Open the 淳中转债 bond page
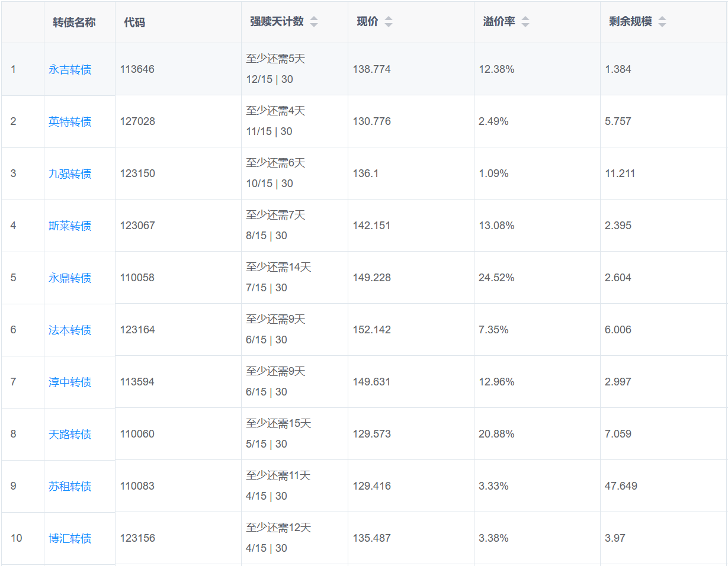 pos(70,382)
